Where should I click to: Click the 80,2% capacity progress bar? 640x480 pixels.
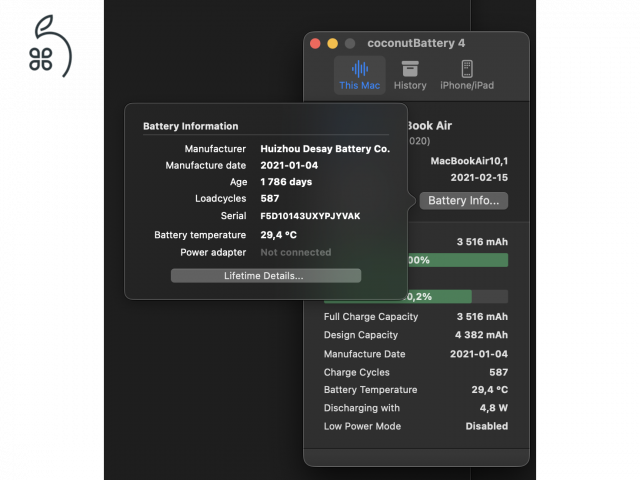click(x=416, y=296)
